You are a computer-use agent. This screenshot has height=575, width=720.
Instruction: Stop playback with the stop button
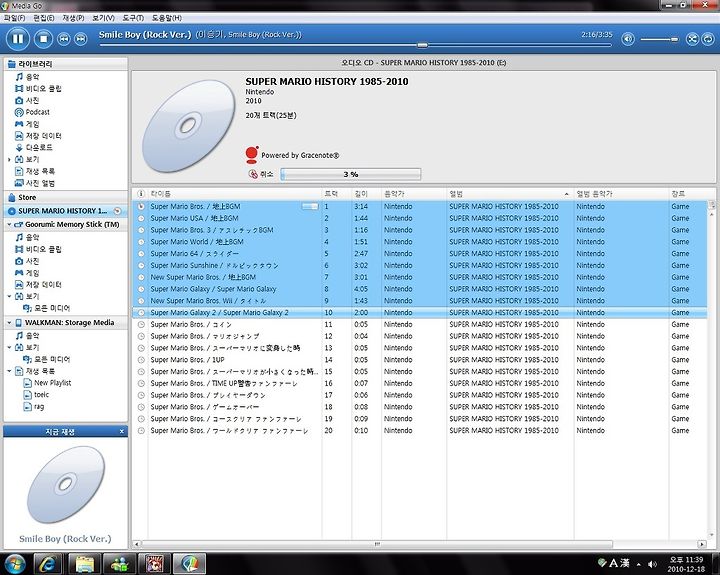click(43, 39)
